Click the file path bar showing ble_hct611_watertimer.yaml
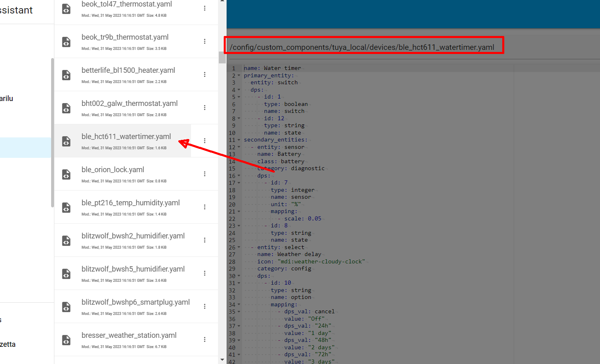The height and width of the screenshot is (364, 600). click(x=363, y=47)
